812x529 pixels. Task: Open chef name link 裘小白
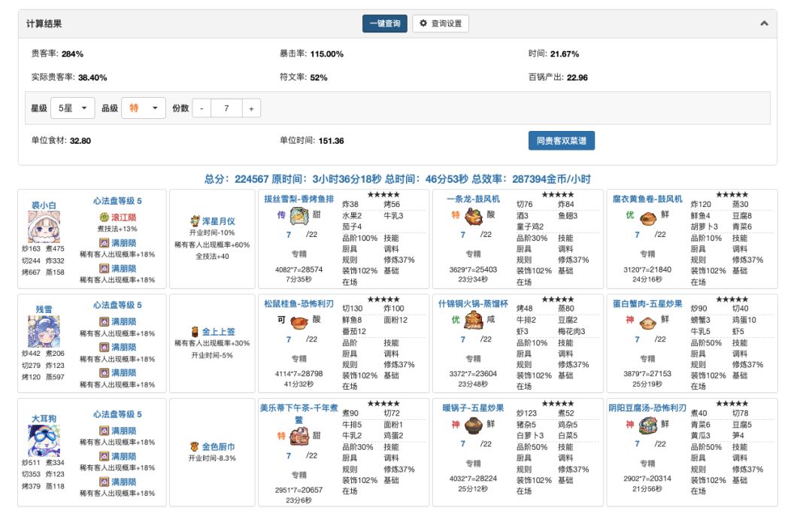pos(44,205)
